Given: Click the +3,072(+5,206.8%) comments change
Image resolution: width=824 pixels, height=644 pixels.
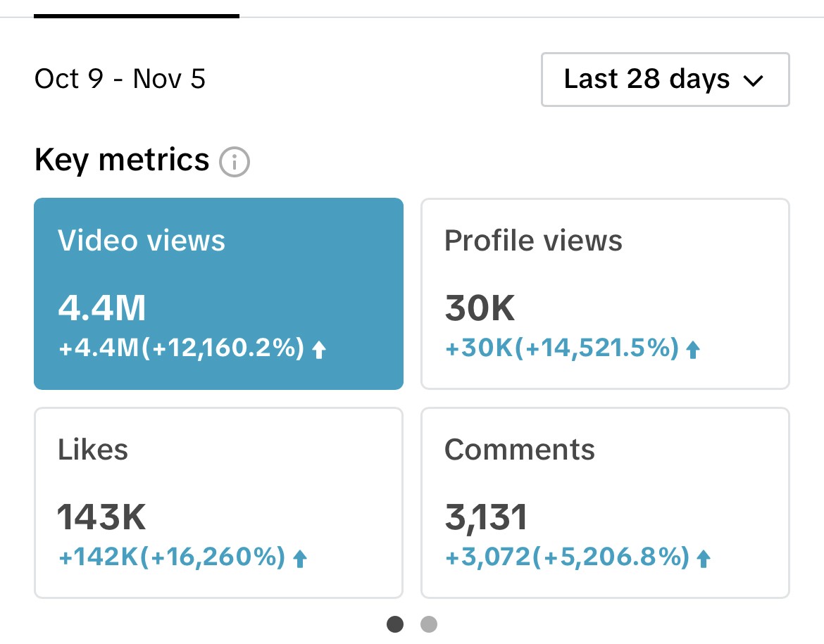Looking at the screenshot, I should click(567, 557).
